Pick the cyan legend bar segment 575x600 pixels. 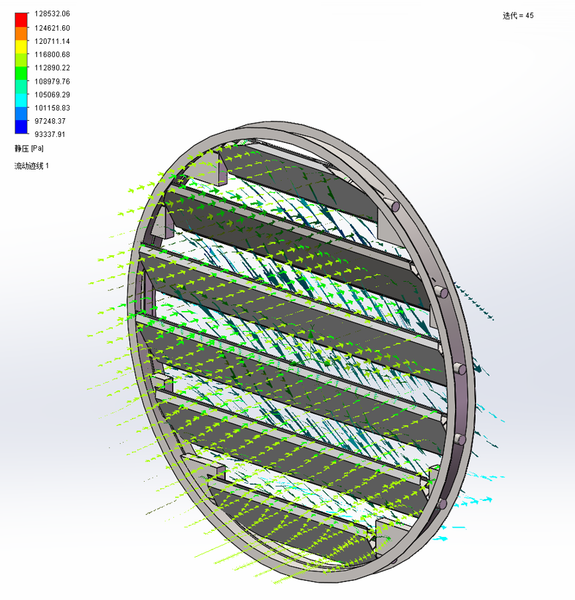click(21, 100)
